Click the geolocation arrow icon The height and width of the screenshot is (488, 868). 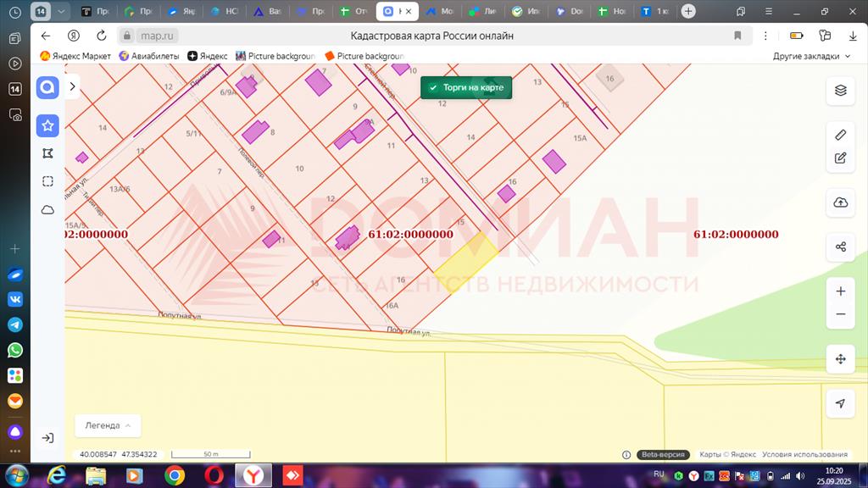pyautogui.click(x=840, y=403)
